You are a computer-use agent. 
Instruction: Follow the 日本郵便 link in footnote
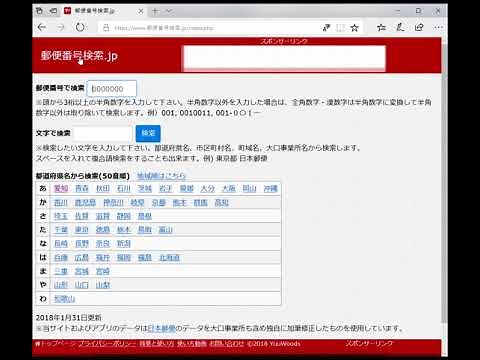[x=161, y=328]
